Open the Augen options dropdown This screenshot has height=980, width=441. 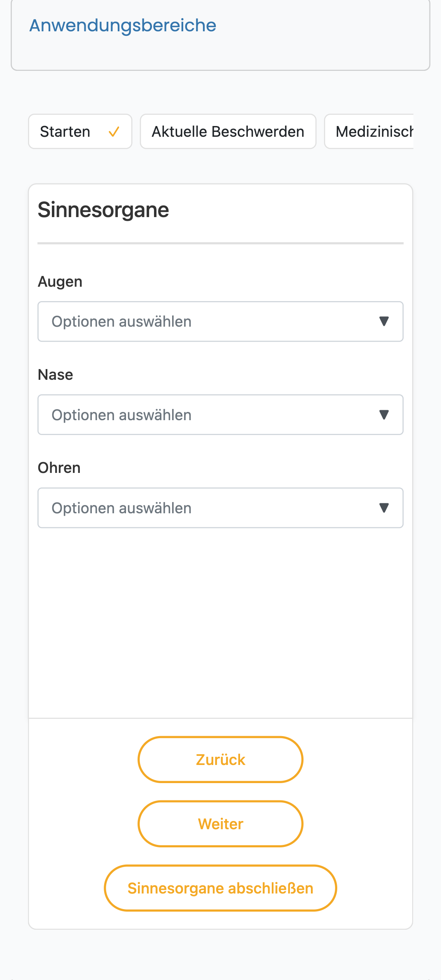click(220, 321)
